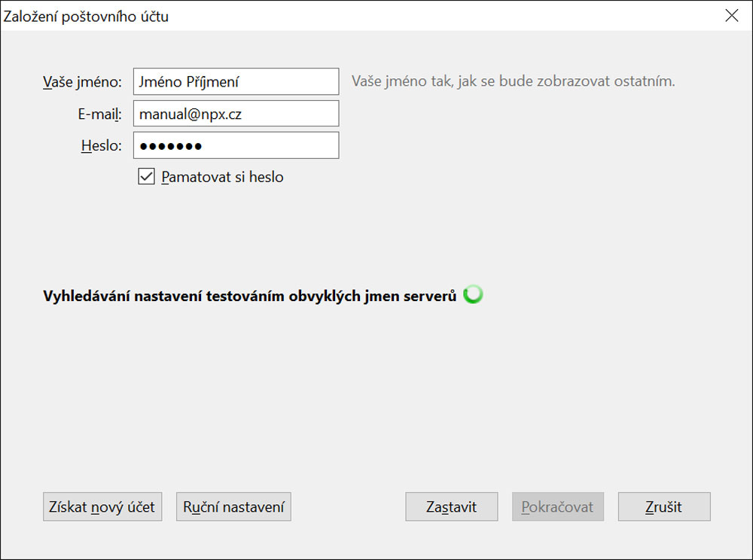Cancel setup with the Zrušit button
The height and width of the screenshot is (560, 753).
pos(663,507)
